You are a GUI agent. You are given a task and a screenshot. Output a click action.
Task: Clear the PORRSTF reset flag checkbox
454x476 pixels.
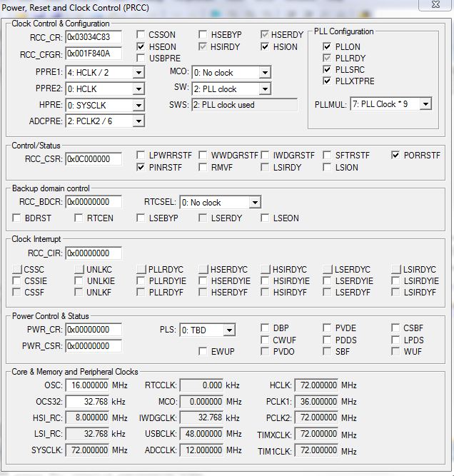(395, 155)
